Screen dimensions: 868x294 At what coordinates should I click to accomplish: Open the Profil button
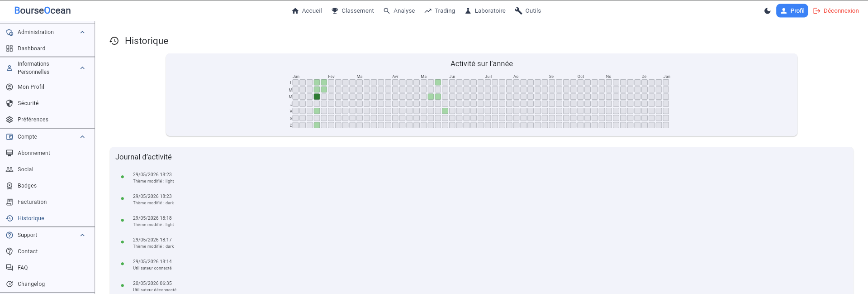pos(792,11)
